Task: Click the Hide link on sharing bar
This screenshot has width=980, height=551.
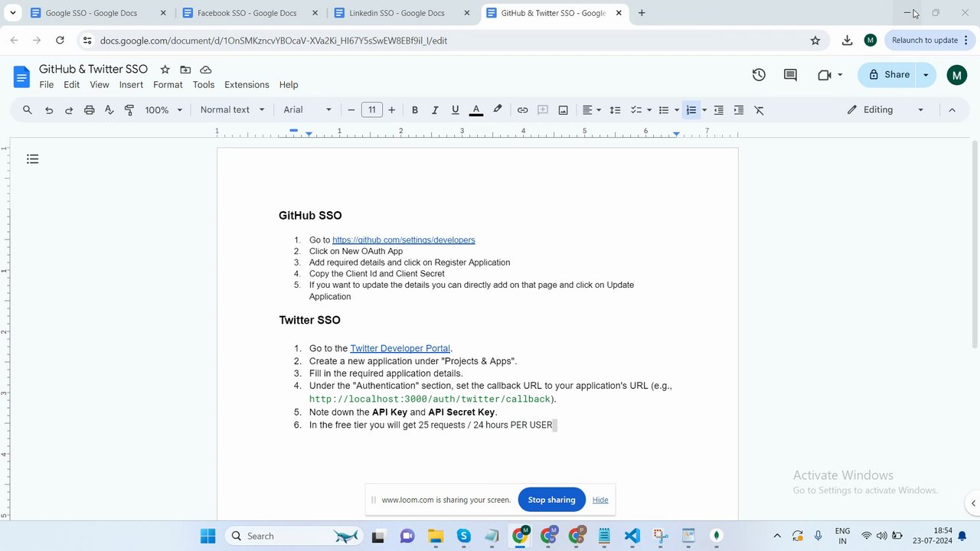Action: (600, 500)
